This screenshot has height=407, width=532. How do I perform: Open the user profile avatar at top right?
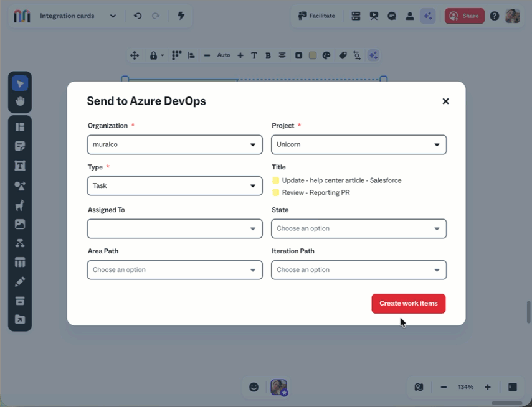pos(512,16)
